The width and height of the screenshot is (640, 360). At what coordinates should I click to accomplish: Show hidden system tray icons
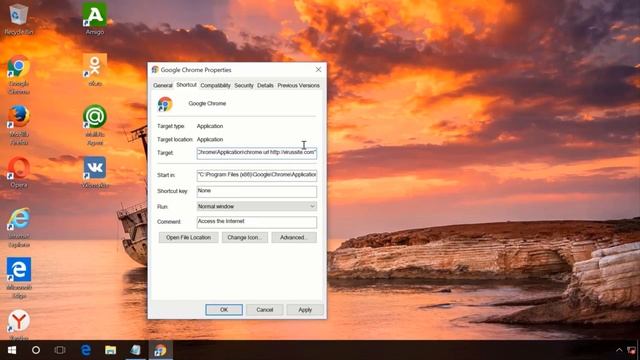point(619,350)
